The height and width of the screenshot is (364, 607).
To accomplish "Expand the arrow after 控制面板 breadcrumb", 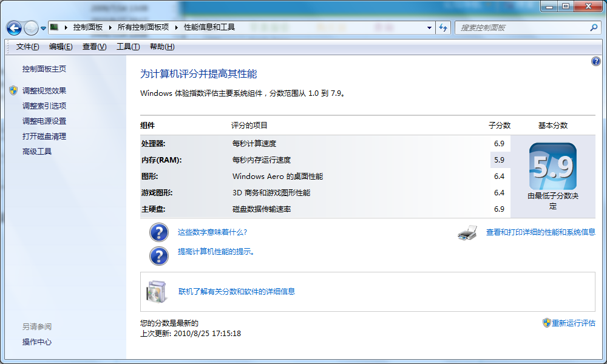I will pos(110,27).
